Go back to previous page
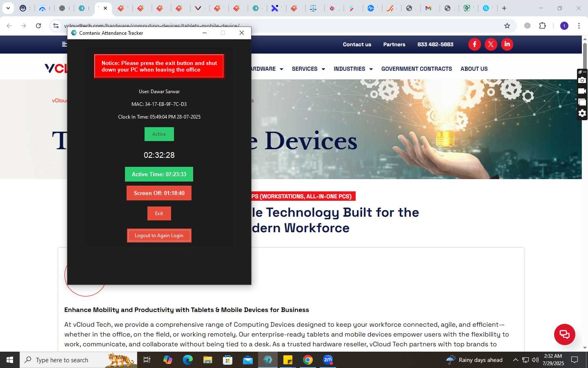The image size is (588, 368). coord(9,26)
